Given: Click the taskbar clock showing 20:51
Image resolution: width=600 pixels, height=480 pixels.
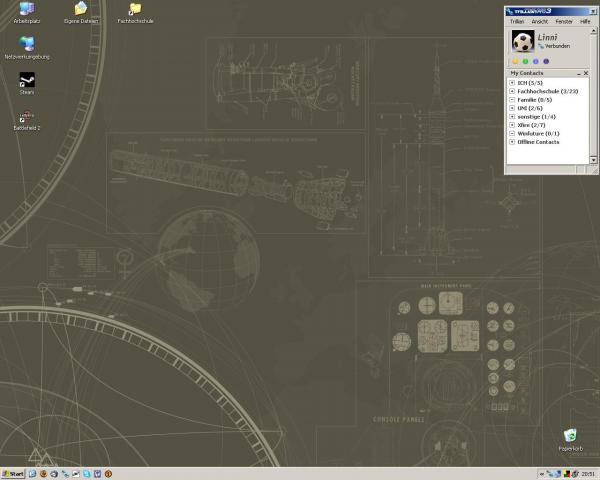Looking at the screenshot, I should point(588,474).
